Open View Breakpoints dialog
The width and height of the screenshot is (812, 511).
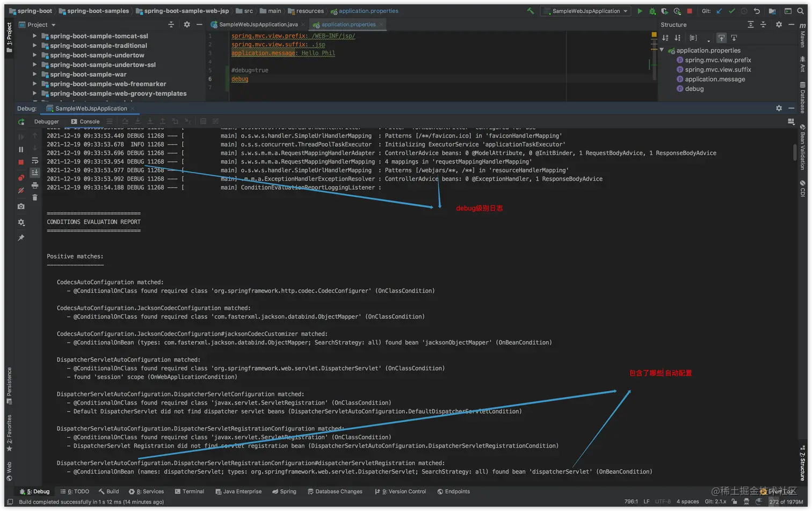point(20,178)
